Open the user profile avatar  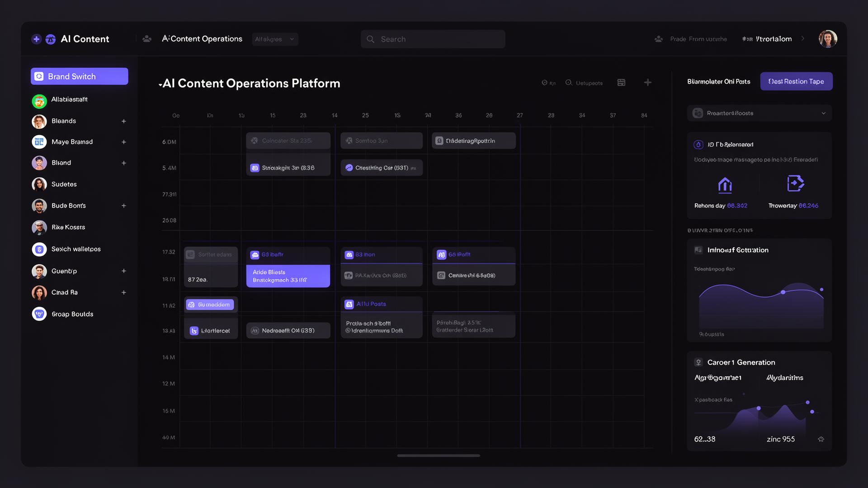pyautogui.click(x=828, y=39)
